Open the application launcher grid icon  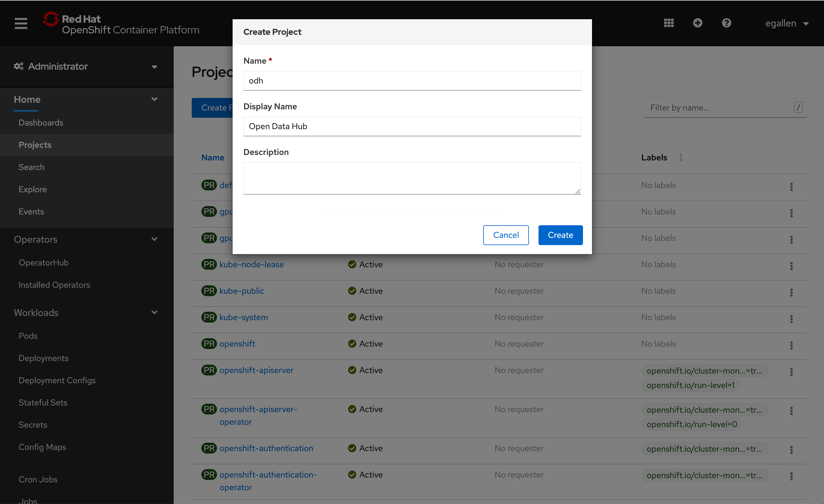click(x=669, y=23)
